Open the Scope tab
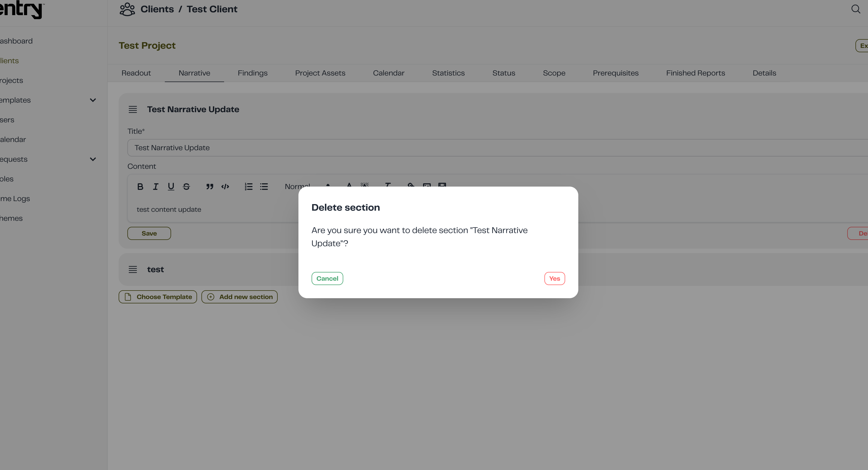 [554, 73]
